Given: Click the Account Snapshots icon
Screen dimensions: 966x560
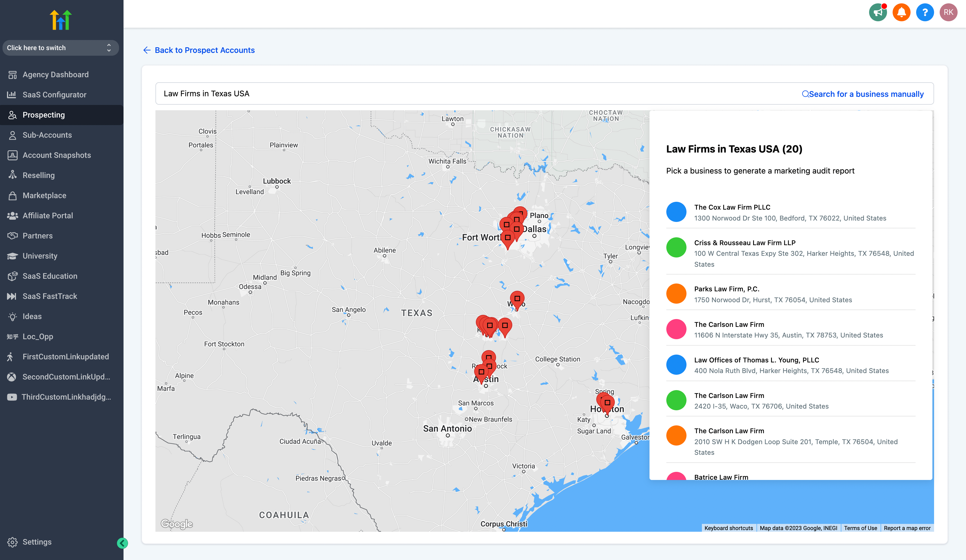Looking at the screenshot, I should [12, 155].
